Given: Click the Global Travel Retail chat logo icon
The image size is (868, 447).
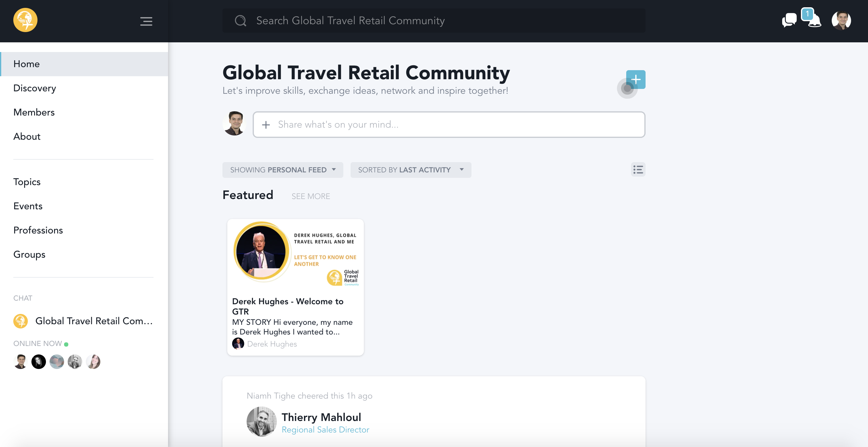Looking at the screenshot, I should (21, 321).
